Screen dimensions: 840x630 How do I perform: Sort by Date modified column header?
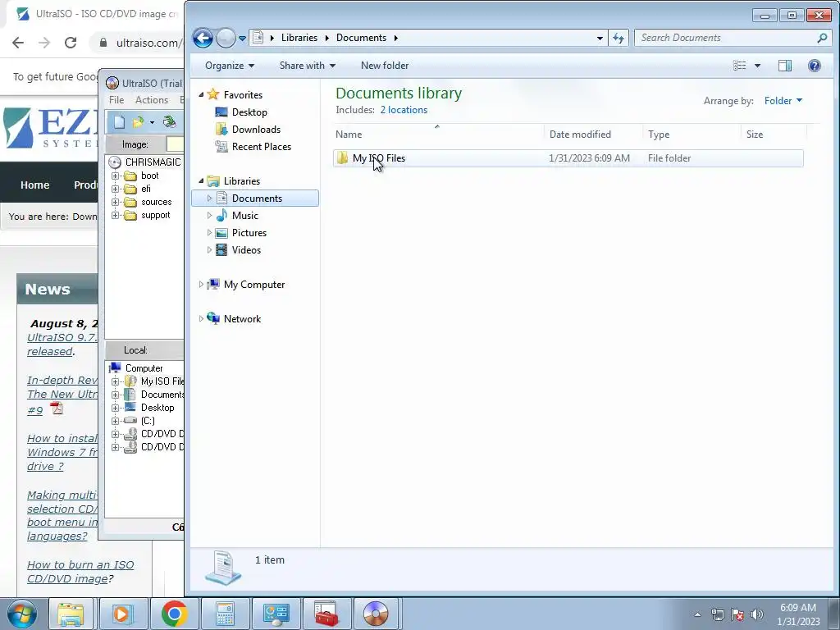click(x=593, y=135)
